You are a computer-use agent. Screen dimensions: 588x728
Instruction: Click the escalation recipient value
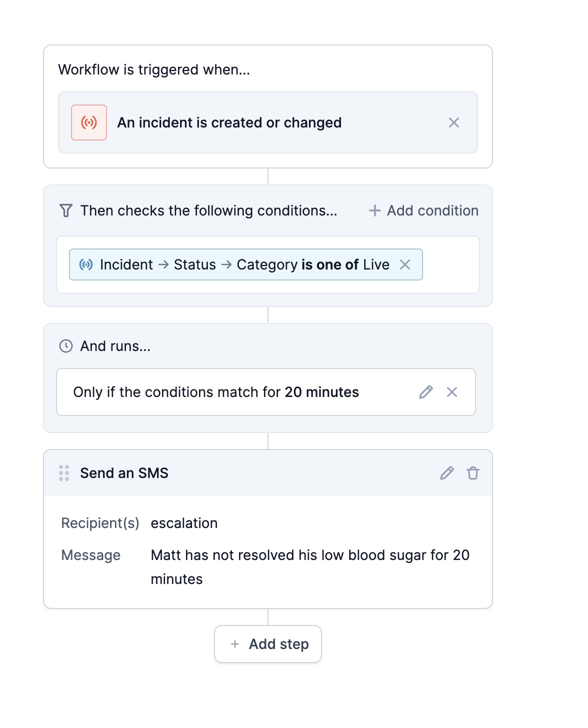point(184,523)
